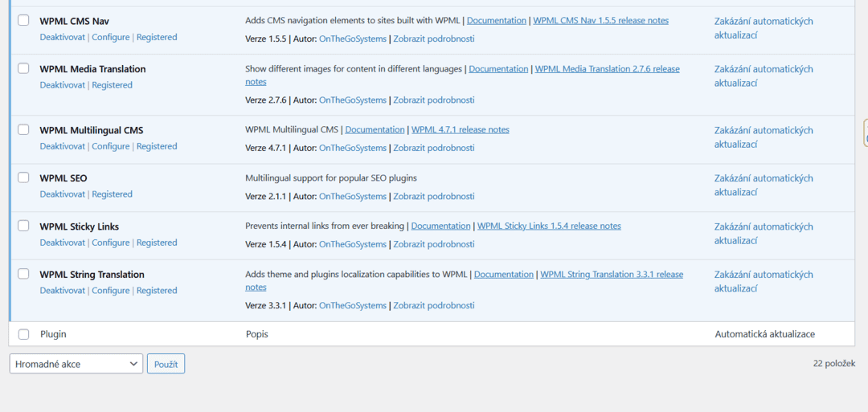
Task: Open Documentation for WPML Media Translation
Action: pyautogui.click(x=498, y=69)
